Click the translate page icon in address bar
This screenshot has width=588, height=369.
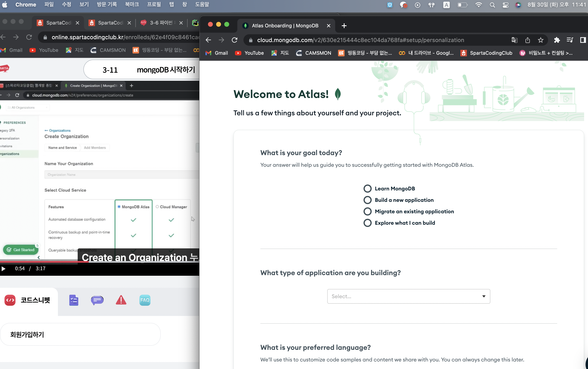tap(514, 40)
